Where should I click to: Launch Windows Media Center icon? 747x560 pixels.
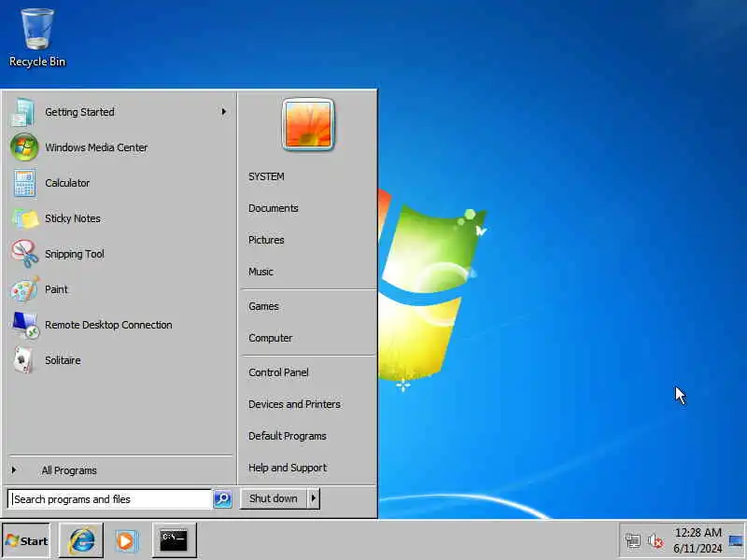click(x=24, y=147)
